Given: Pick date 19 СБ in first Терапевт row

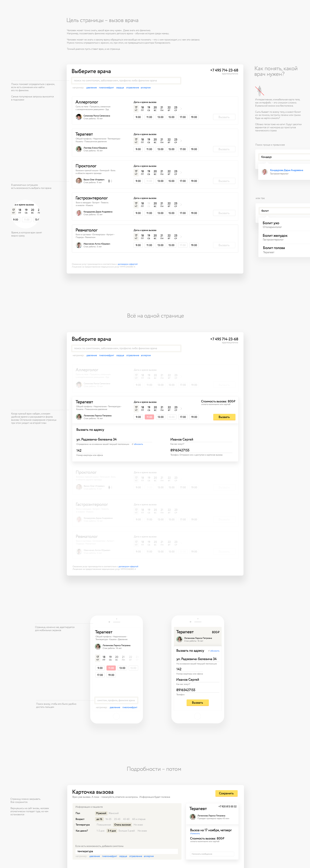Looking at the screenshot, I should point(149,140).
